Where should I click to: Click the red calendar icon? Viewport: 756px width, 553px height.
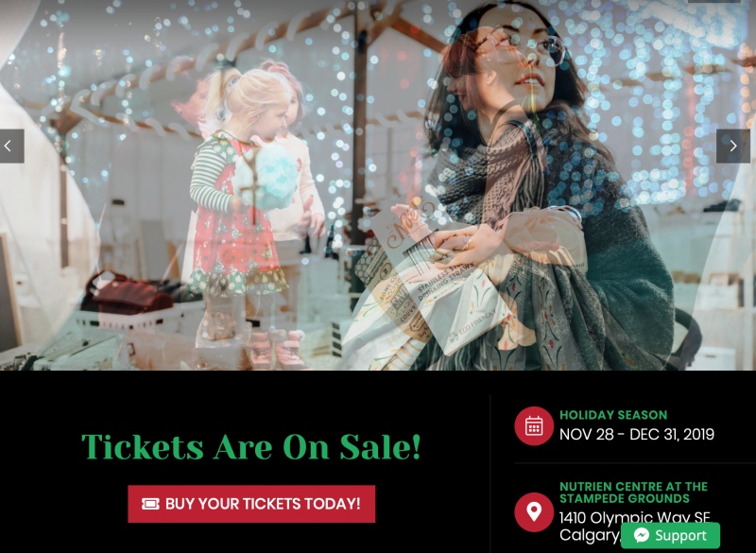click(534, 426)
